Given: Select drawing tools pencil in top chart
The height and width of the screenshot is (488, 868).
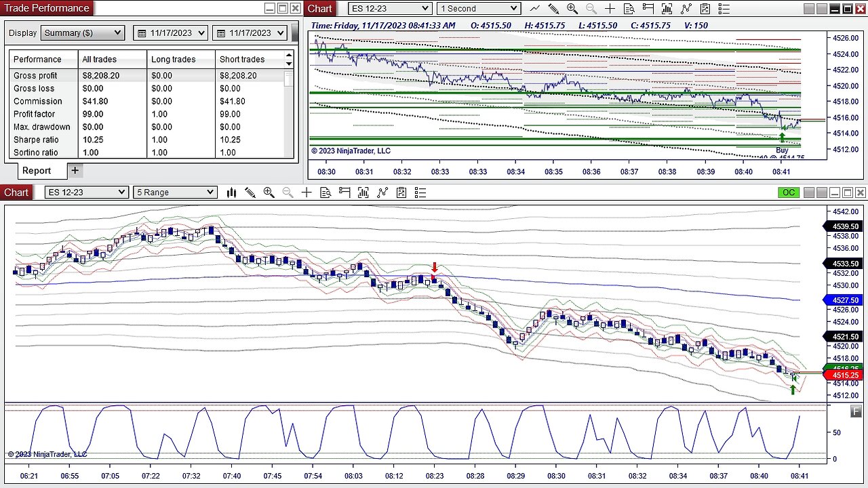Looking at the screenshot, I should pyautogui.click(x=553, y=9).
